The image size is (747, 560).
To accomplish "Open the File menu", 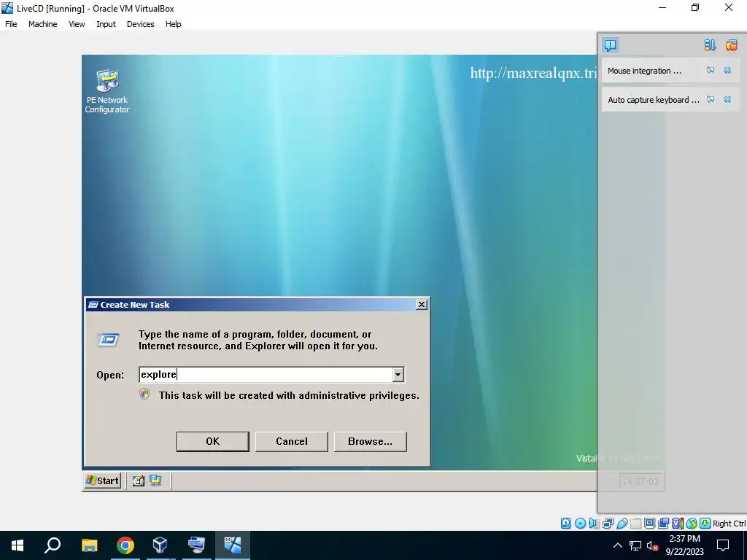I will (11, 24).
